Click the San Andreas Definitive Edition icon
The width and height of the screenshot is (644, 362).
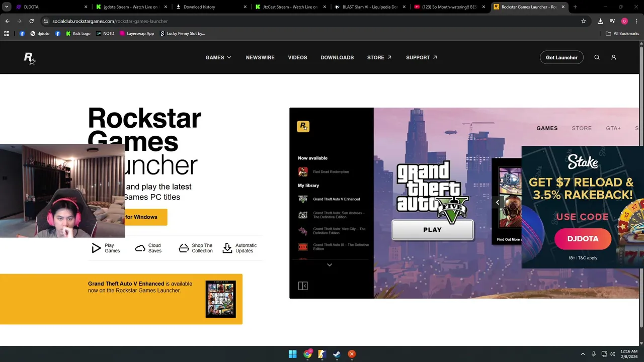click(x=303, y=215)
